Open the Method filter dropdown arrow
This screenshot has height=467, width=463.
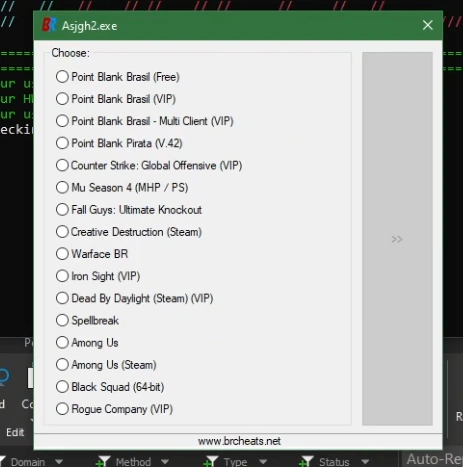[x=165, y=462]
